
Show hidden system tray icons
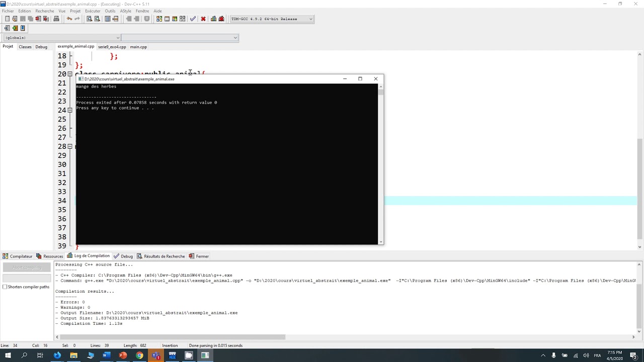[x=543, y=355]
